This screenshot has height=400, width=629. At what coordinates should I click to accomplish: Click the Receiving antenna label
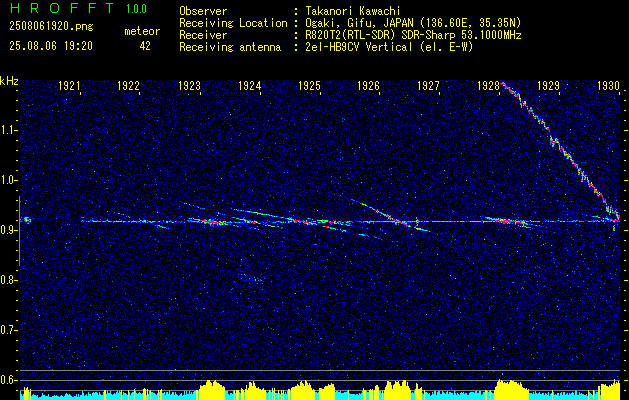click(x=230, y=47)
